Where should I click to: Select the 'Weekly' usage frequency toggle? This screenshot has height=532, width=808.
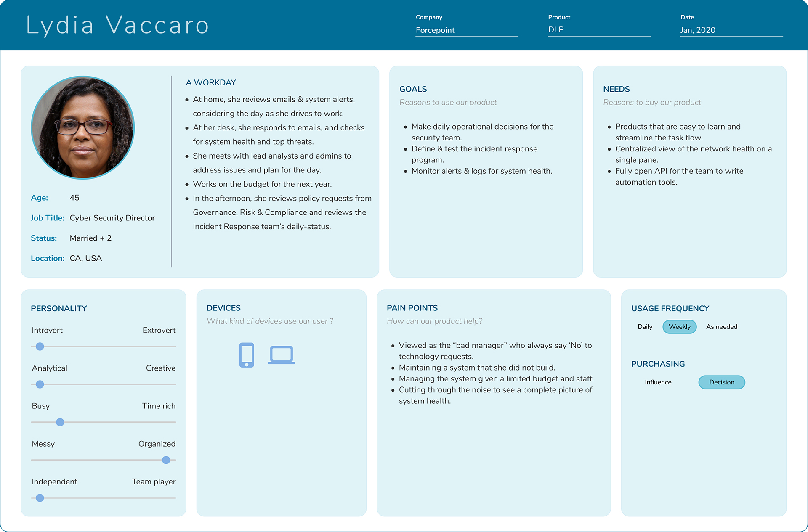pos(680,327)
